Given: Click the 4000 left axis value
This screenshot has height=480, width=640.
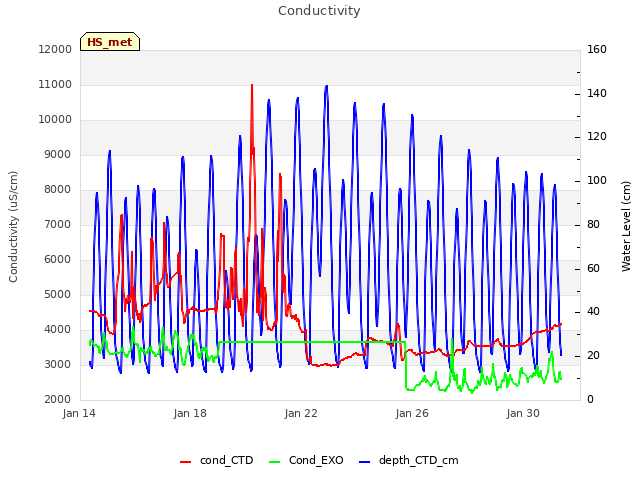Looking at the screenshot, I should pyautogui.click(x=58, y=329).
